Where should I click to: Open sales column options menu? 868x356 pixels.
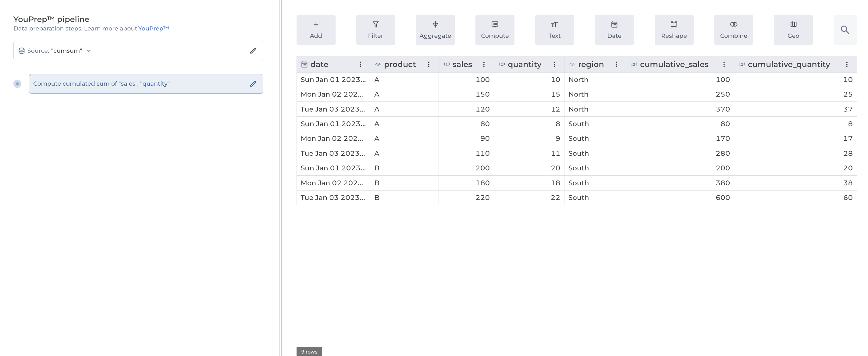click(484, 64)
